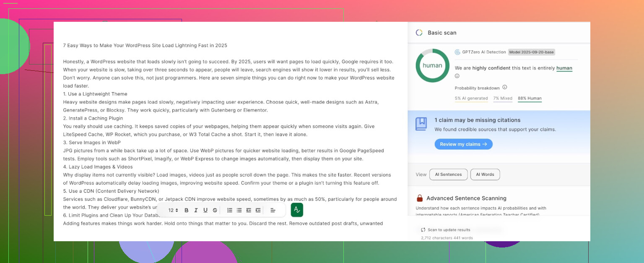The height and width of the screenshot is (263, 644).
Task: Open the text alignment options
Action: tap(273, 210)
